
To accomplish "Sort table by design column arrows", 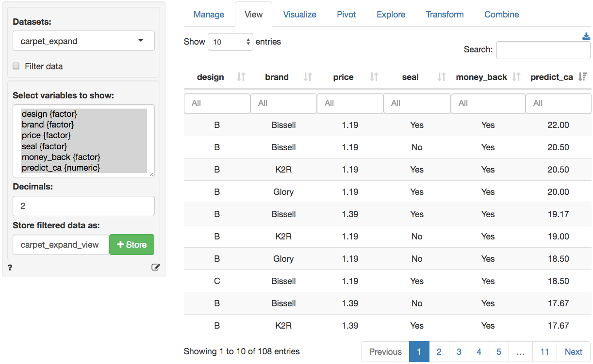I will click(241, 77).
